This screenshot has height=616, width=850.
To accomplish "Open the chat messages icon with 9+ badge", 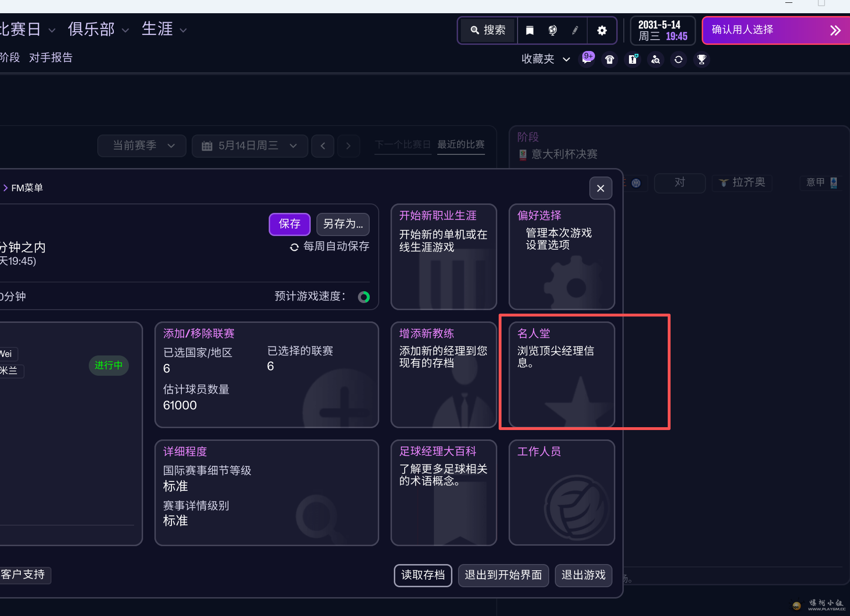I will tap(587, 59).
